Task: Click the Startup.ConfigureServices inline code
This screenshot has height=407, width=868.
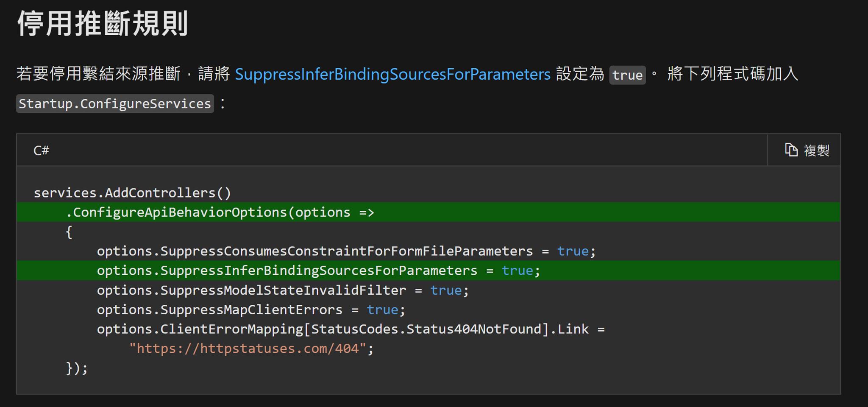Action: (115, 103)
